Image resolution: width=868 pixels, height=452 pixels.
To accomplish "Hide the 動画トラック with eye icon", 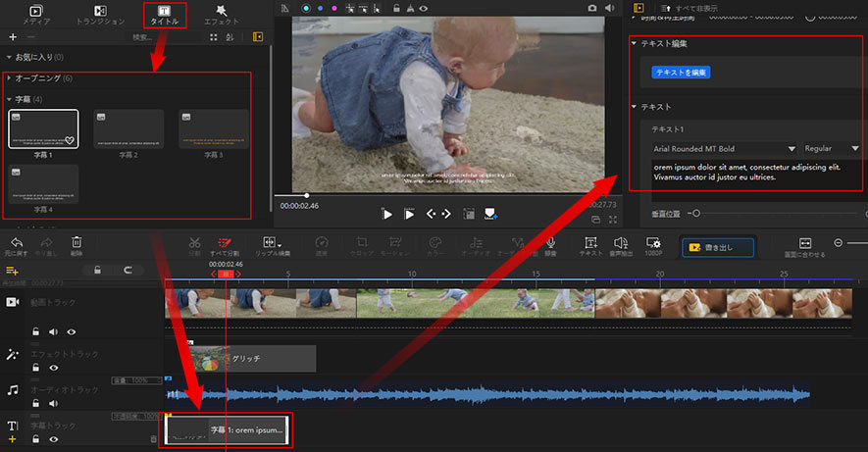I will pyautogui.click(x=72, y=332).
